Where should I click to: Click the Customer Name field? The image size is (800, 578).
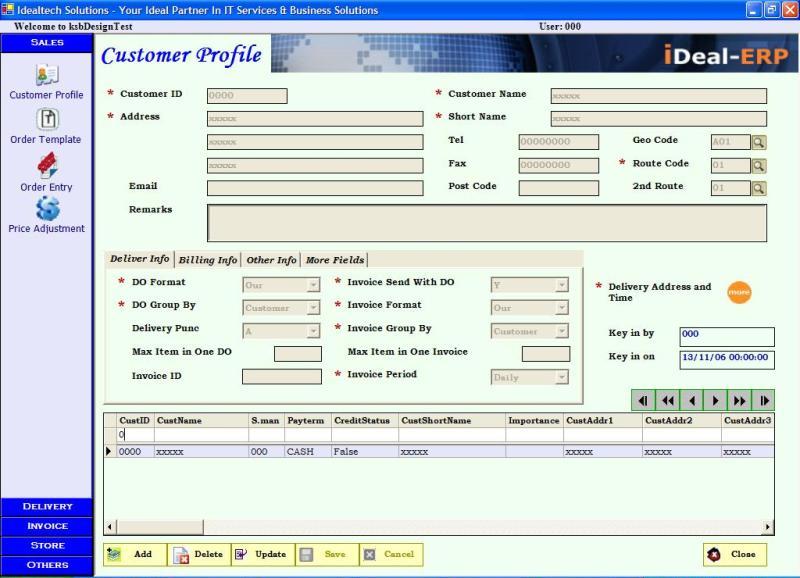659,96
